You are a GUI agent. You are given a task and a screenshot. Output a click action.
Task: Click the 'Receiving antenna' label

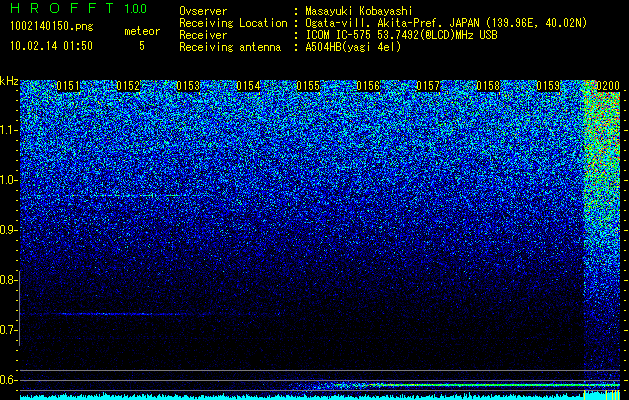[230, 47]
